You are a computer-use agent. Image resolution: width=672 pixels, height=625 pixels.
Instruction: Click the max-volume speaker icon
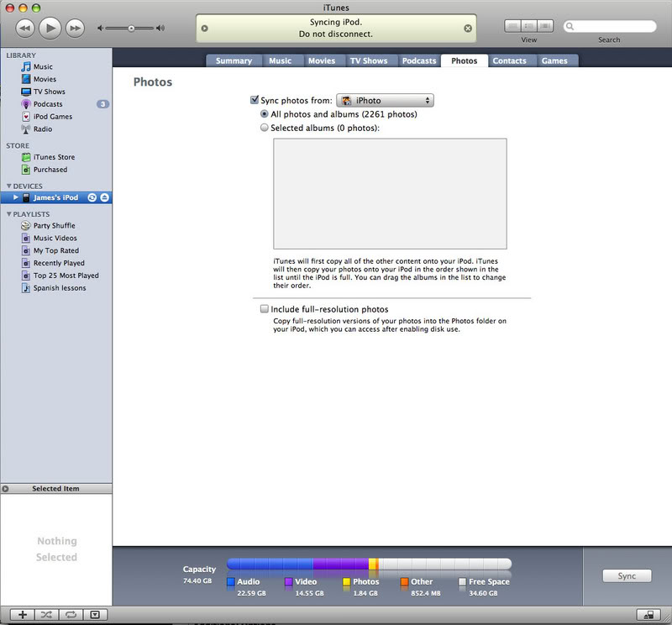(160, 29)
